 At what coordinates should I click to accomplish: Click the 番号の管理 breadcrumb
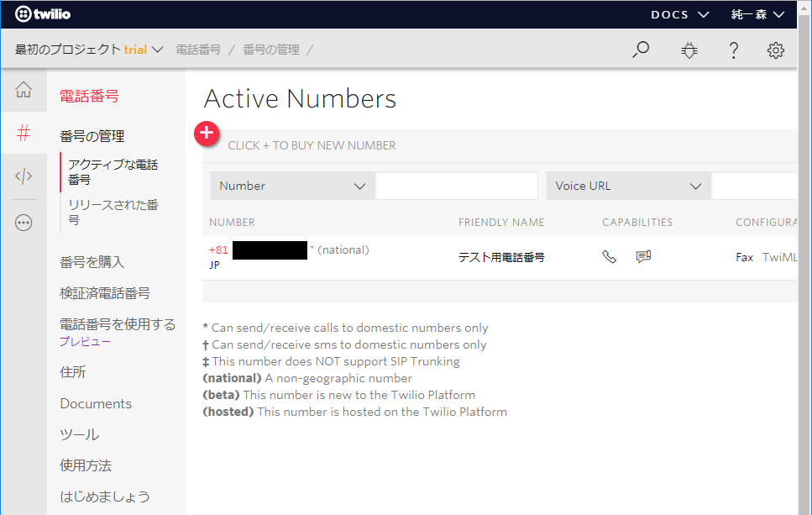pos(271,50)
